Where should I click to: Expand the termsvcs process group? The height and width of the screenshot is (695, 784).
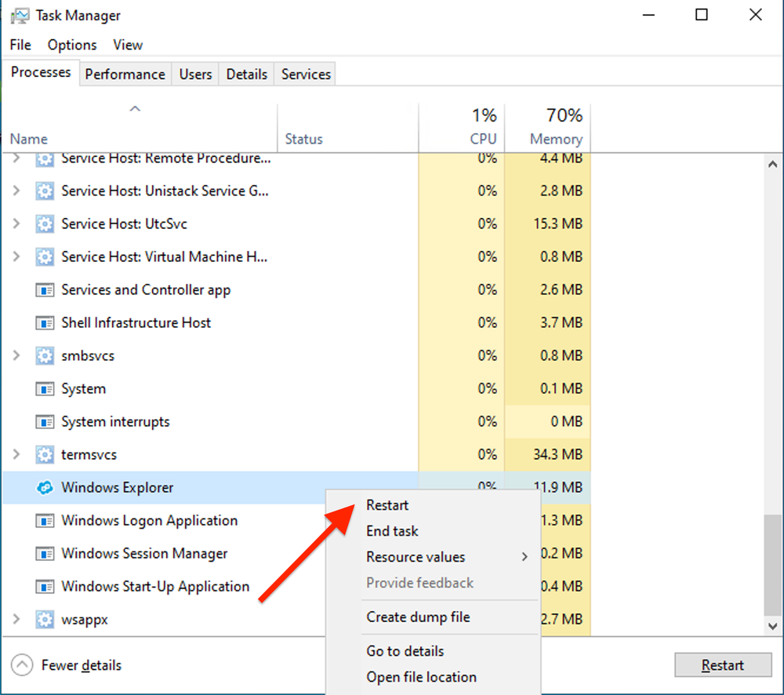pyautogui.click(x=14, y=454)
